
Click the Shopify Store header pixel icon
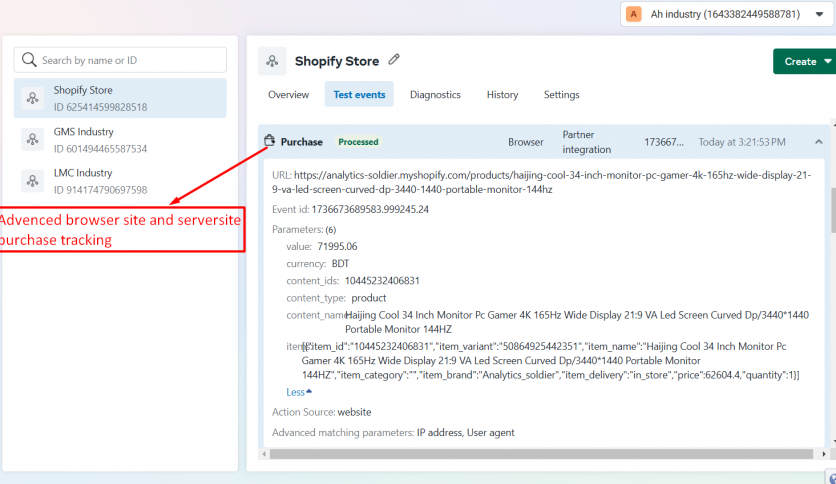pyautogui.click(x=272, y=61)
